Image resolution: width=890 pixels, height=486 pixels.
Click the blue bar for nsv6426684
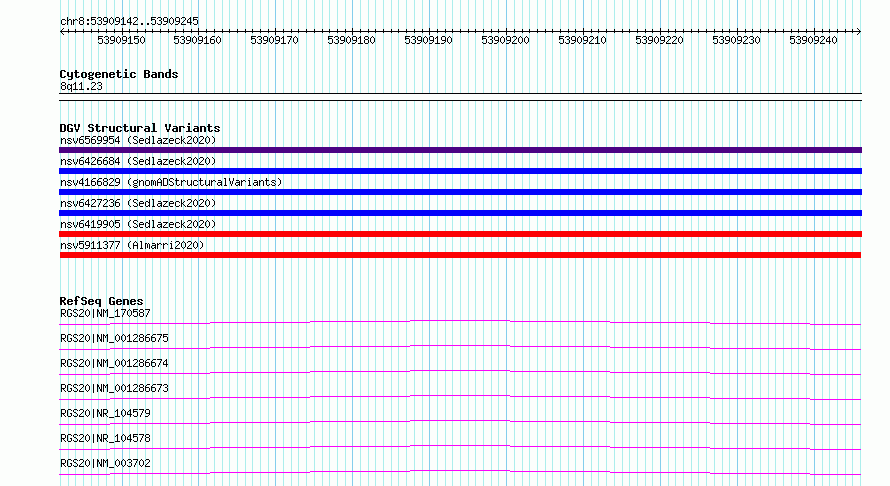[460, 171]
